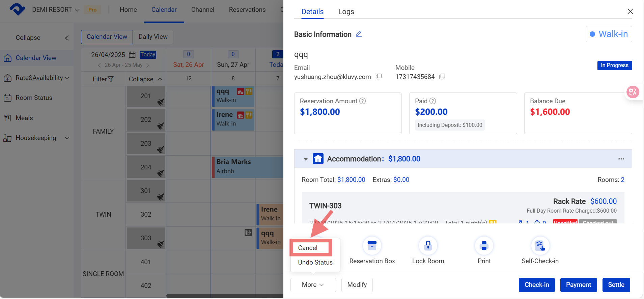
Task: Click the Lock Room icon
Action: click(428, 246)
